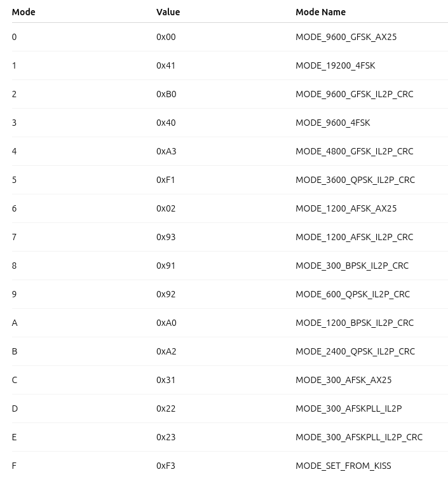
Task: Click the Mode Name column header
Action: click(x=320, y=12)
